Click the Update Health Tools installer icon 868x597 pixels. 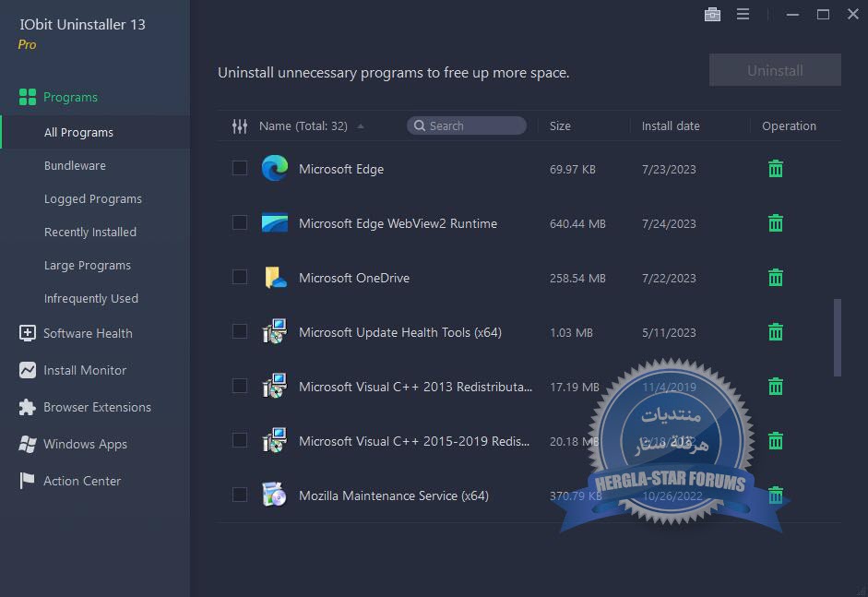click(275, 331)
